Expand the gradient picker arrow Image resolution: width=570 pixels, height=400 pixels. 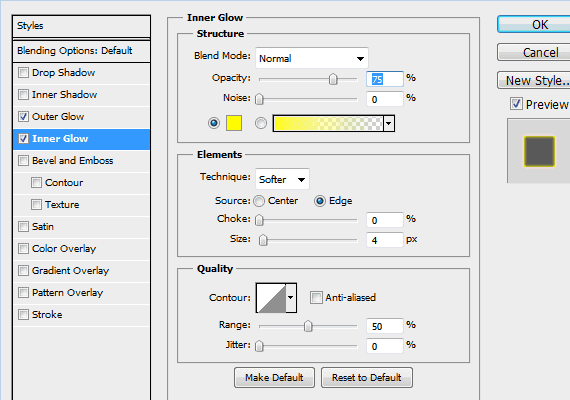click(x=389, y=123)
